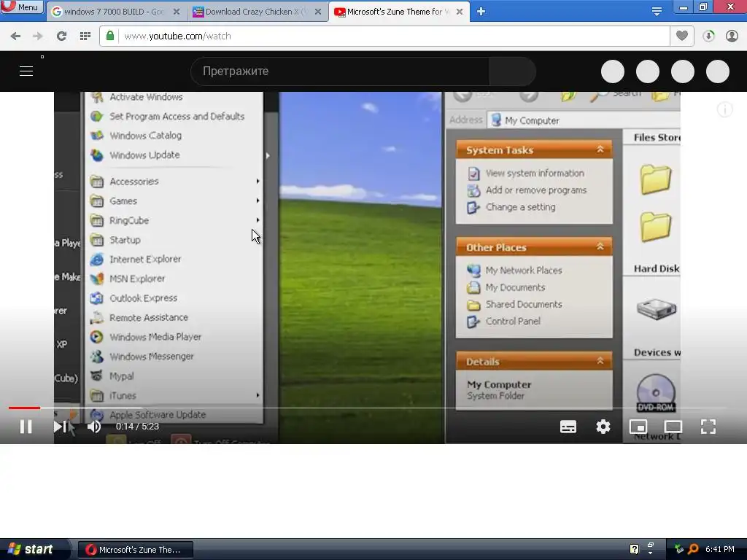This screenshot has width=747, height=560.
Task: Click the Претражите search box
Action: pos(340,71)
